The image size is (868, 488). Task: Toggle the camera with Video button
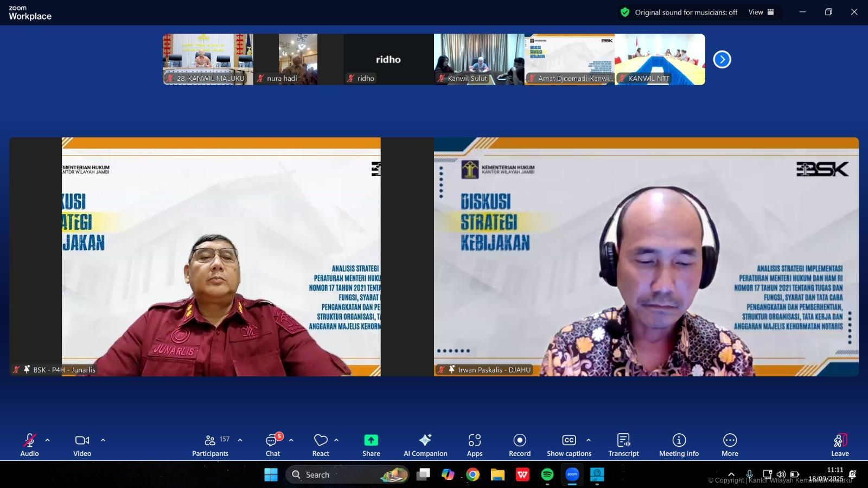click(x=82, y=445)
